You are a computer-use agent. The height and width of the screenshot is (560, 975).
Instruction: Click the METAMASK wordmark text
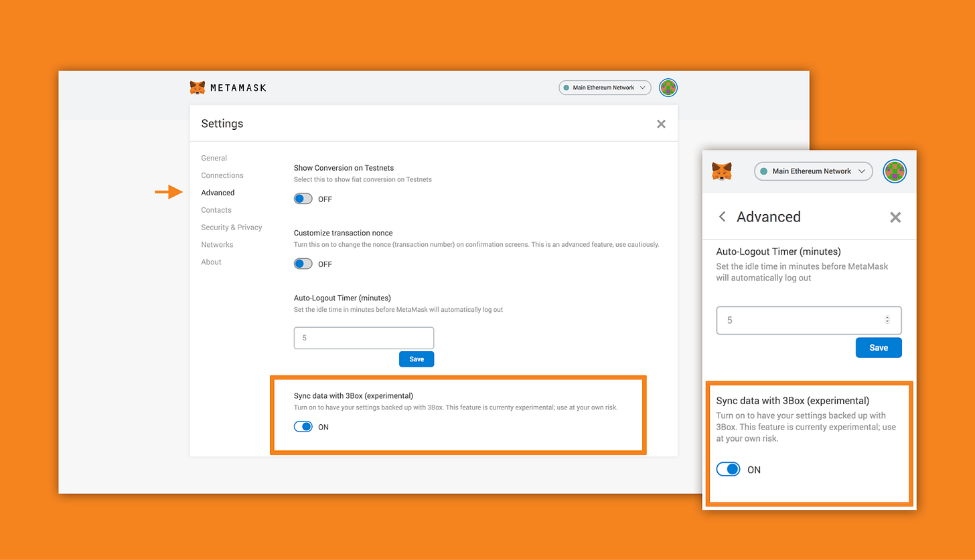pos(238,88)
